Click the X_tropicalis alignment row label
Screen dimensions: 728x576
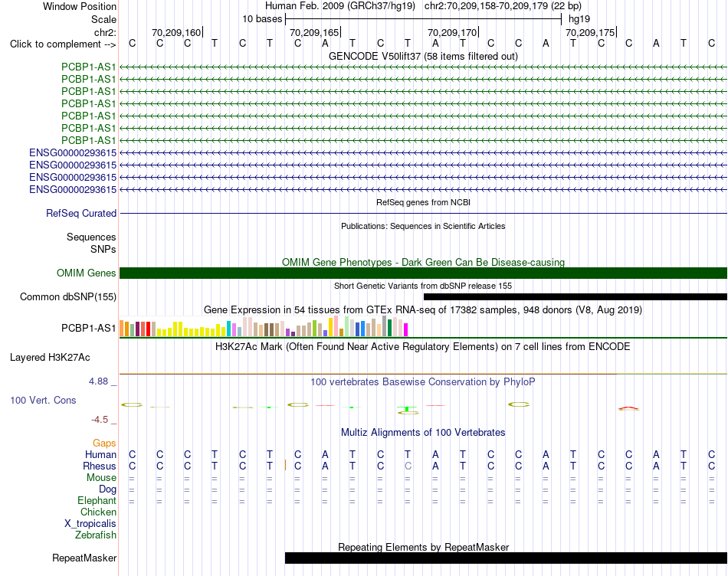click(x=90, y=524)
